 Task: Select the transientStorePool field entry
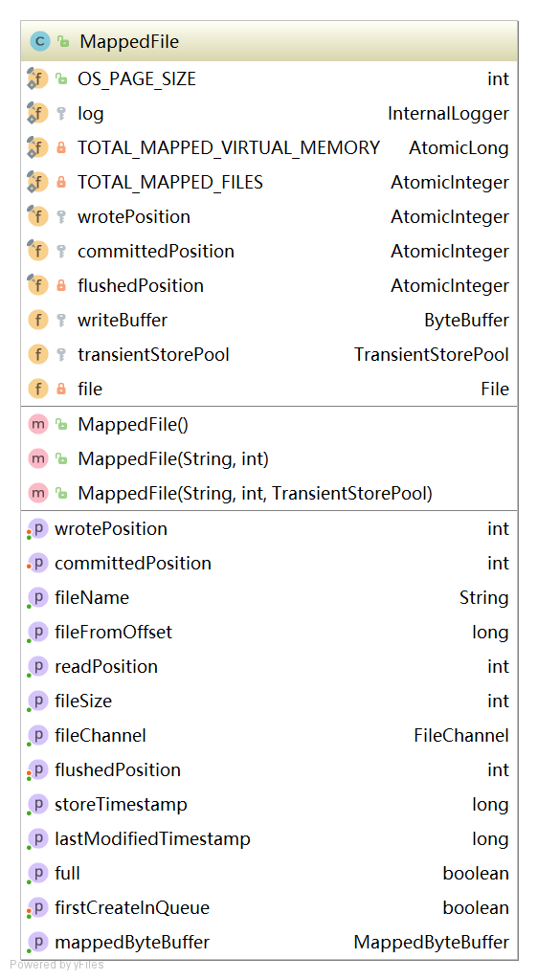(269, 354)
